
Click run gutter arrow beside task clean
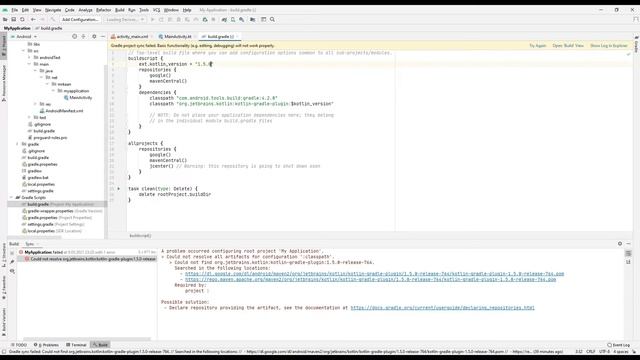(119, 189)
